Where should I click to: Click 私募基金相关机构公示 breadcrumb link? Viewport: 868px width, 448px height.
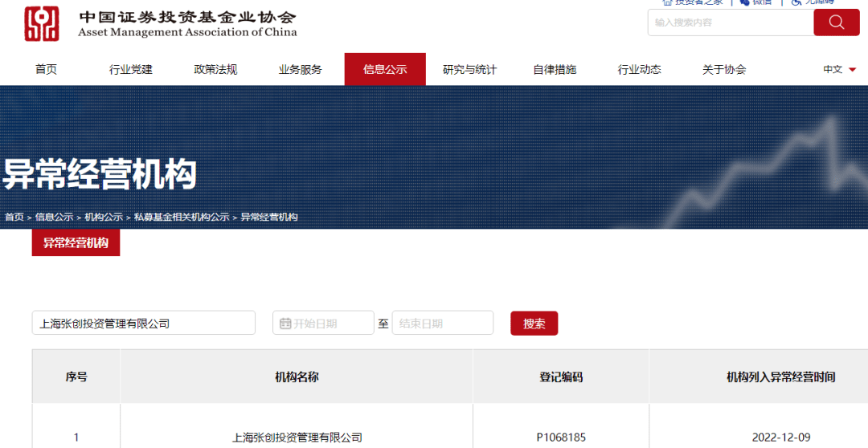tap(182, 218)
